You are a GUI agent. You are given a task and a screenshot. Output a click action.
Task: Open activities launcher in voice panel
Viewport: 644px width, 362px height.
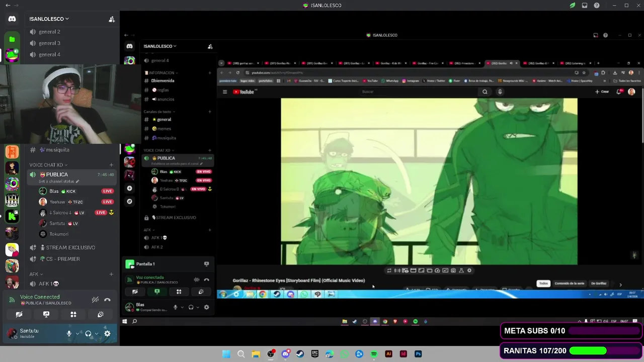coord(73,314)
